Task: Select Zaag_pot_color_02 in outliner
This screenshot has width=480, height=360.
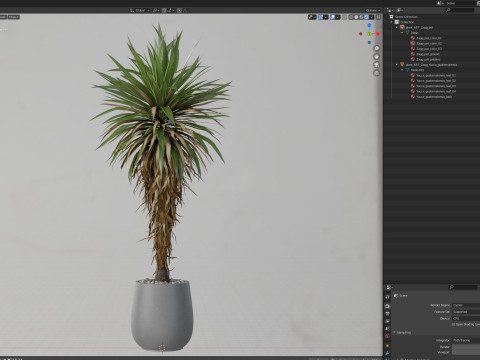Action: coord(429,43)
